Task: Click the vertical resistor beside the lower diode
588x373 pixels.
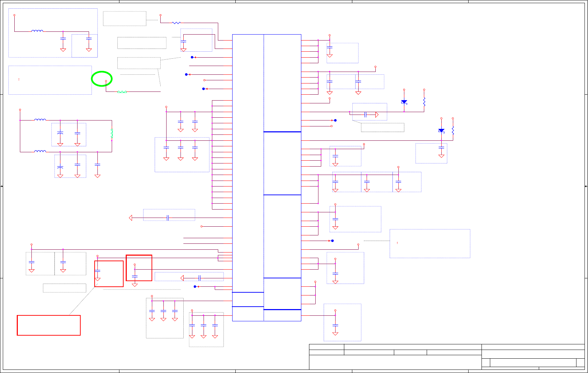Action: click(x=453, y=131)
